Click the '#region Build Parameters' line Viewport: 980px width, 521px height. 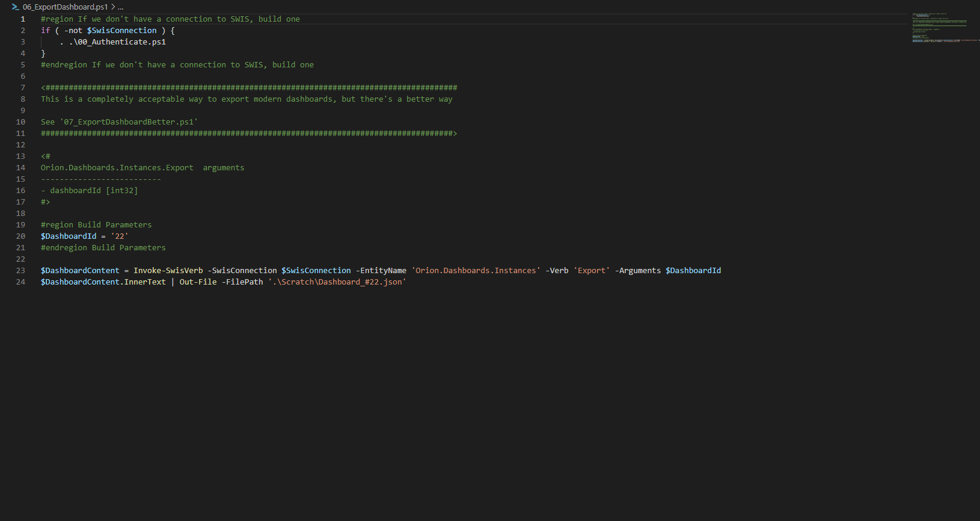pos(96,225)
